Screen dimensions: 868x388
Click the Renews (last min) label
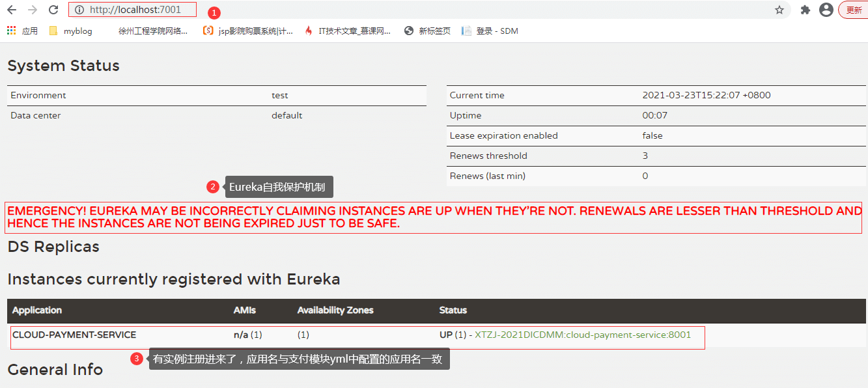pyautogui.click(x=488, y=176)
